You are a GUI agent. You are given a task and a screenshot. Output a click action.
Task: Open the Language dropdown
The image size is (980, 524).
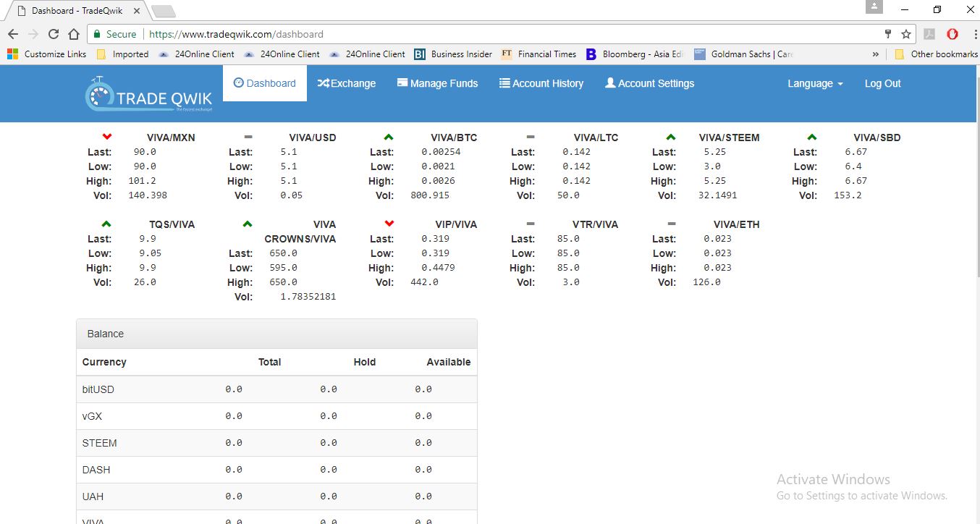pyautogui.click(x=815, y=83)
